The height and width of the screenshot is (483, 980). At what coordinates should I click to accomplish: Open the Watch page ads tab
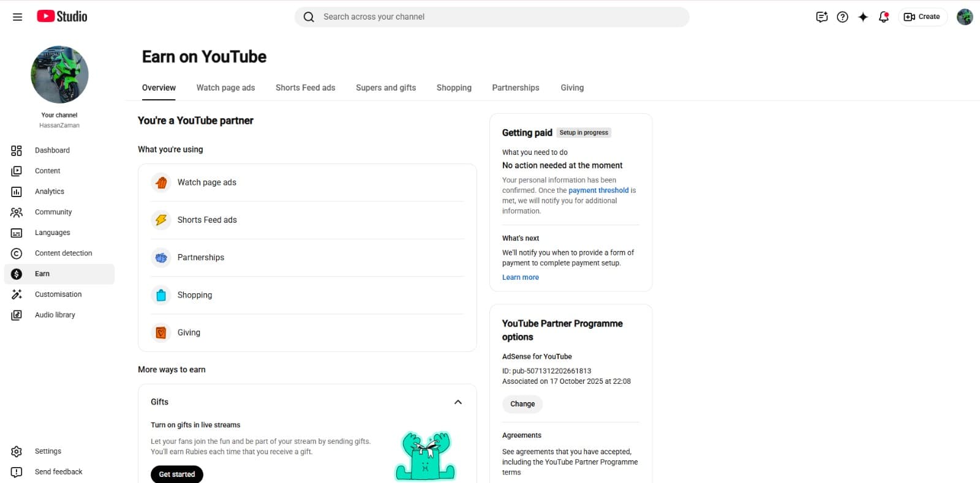(x=225, y=88)
